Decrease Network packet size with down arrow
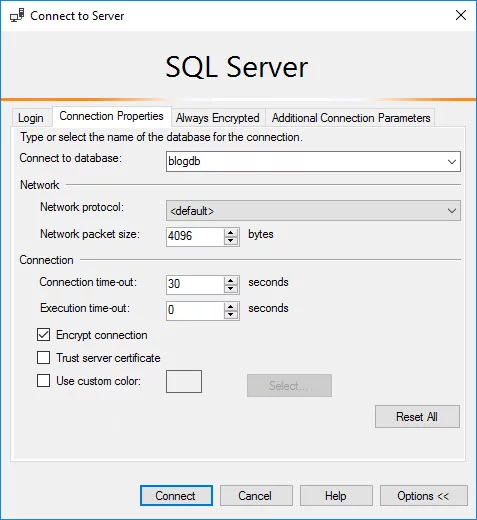 231,241
